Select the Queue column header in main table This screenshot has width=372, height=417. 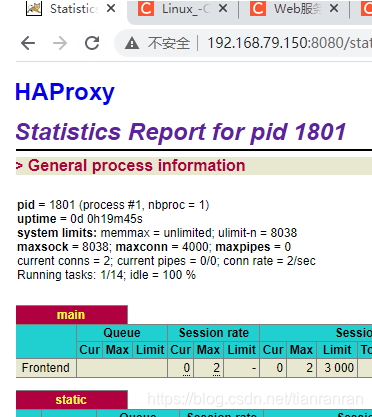(122, 333)
